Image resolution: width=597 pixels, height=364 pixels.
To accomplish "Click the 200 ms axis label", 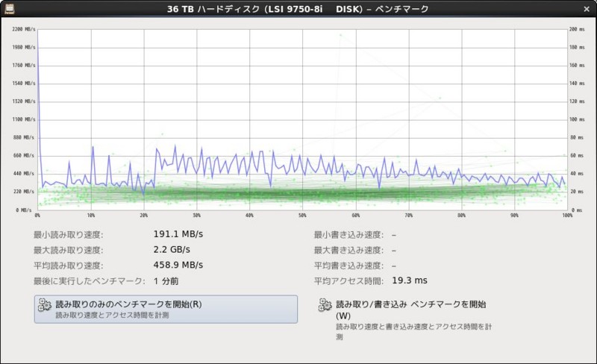I will pos(577,29).
